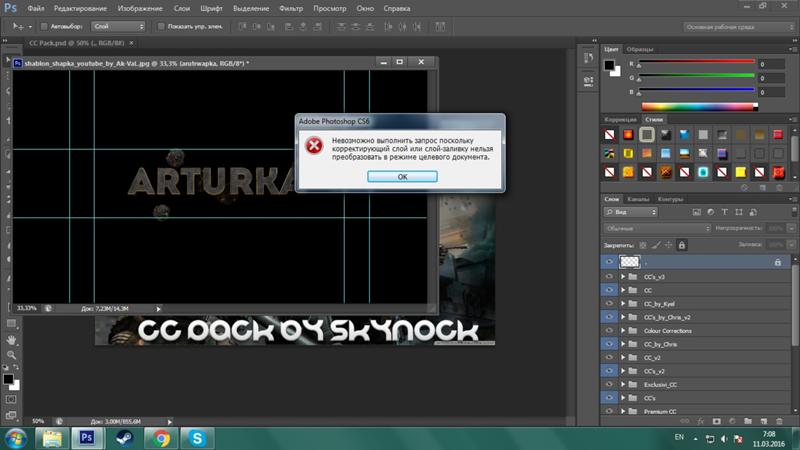
Task: Click the color spectrum ramp bar
Action: [699, 107]
